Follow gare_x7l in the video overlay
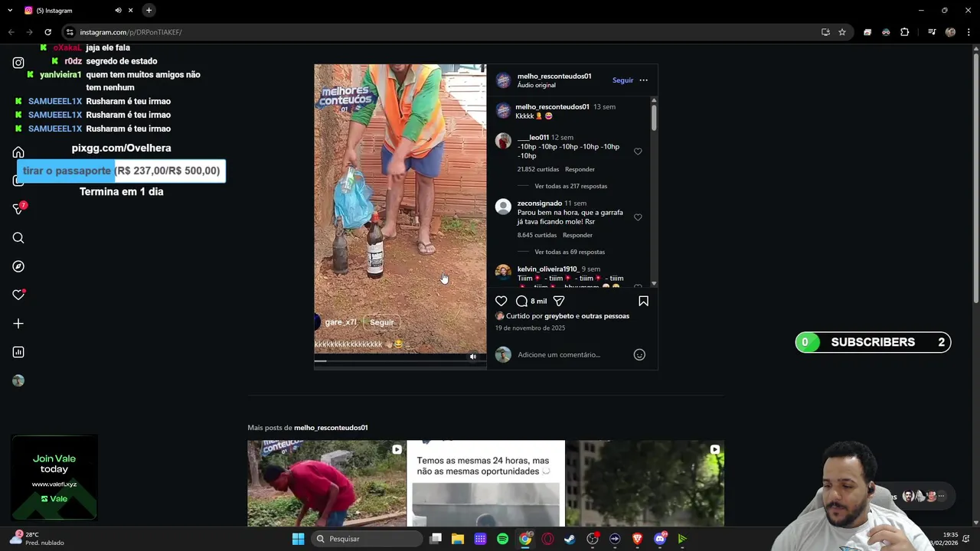 381,322
